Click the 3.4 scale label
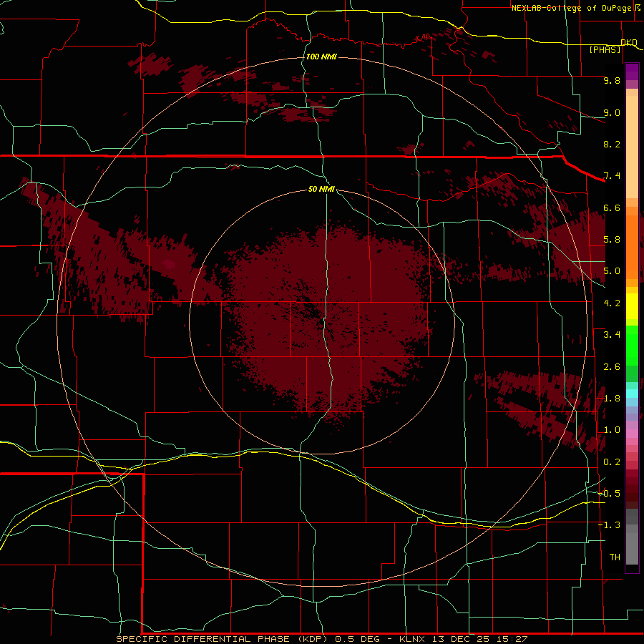 coord(612,335)
